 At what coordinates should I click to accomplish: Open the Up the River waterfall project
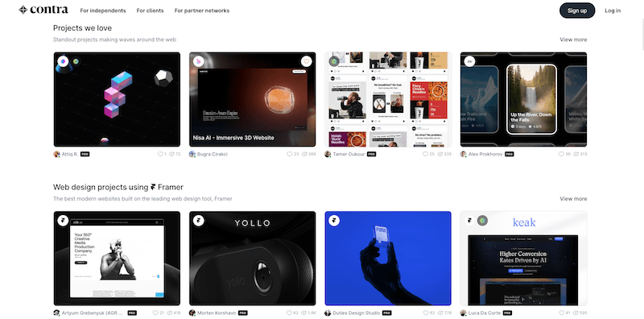click(524, 99)
